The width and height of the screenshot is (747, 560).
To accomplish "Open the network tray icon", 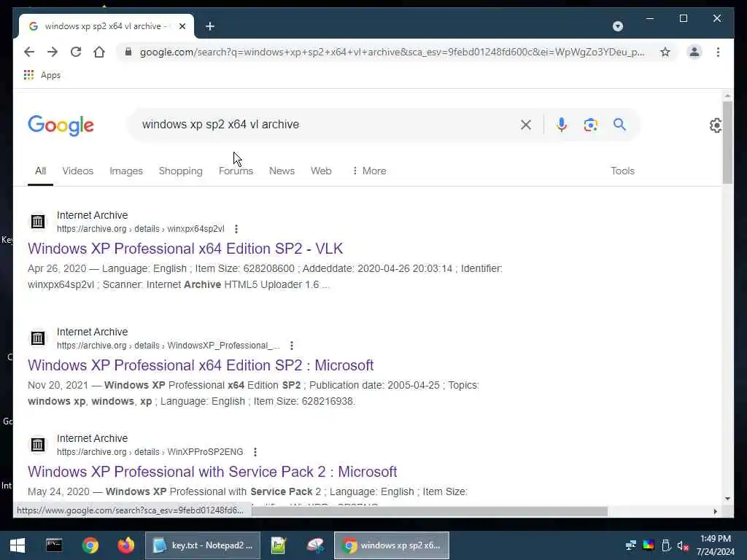I will [x=631, y=545].
